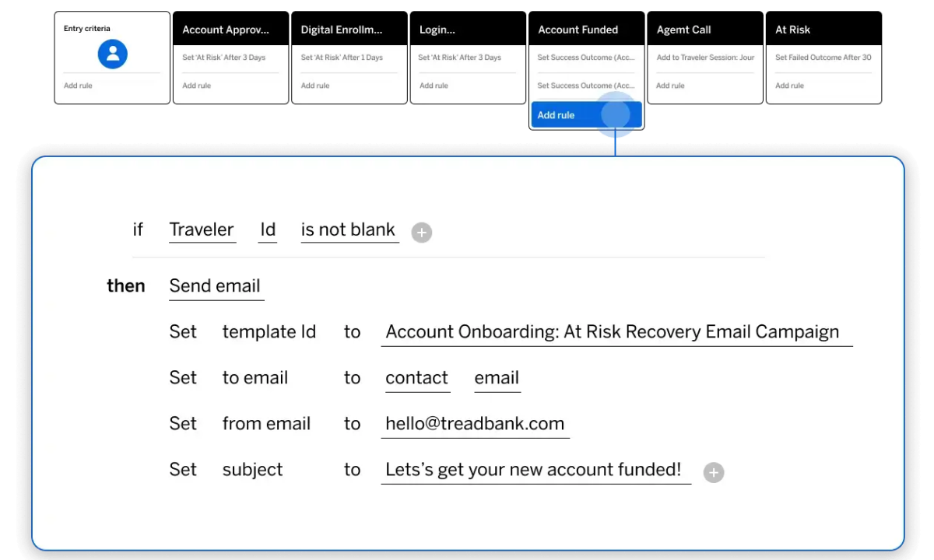Open second Set Success Outcome rule
Screen dimensions: 934x560
(x=586, y=86)
